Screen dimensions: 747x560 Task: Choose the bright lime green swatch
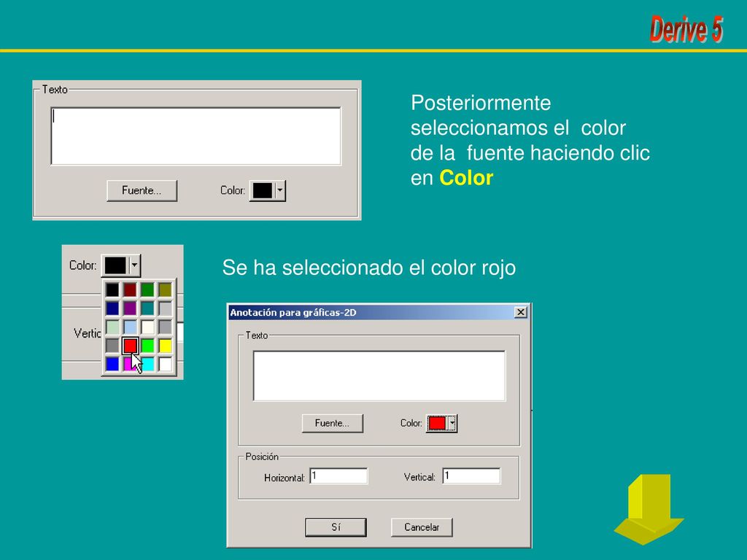point(147,346)
